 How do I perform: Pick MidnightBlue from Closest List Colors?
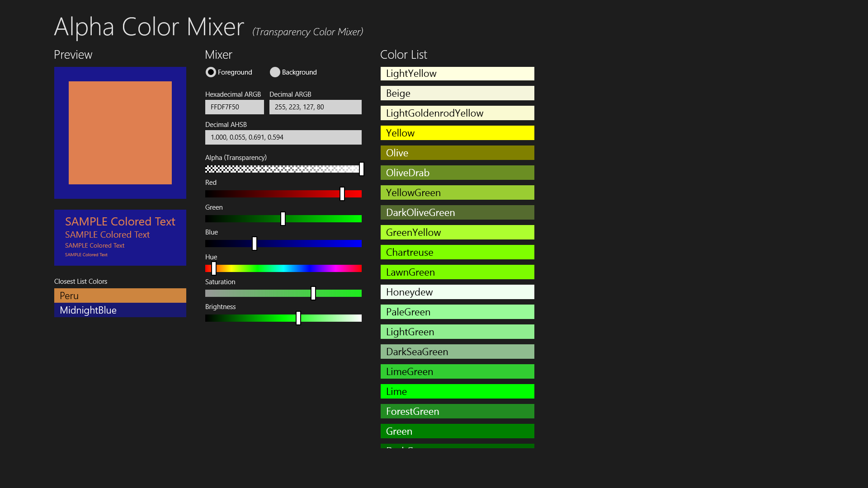(x=120, y=310)
